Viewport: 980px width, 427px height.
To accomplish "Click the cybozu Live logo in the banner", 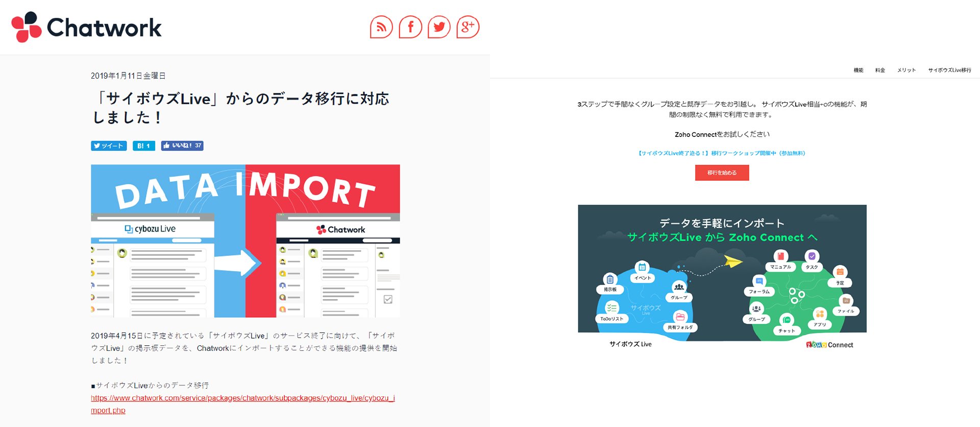I will coord(150,229).
